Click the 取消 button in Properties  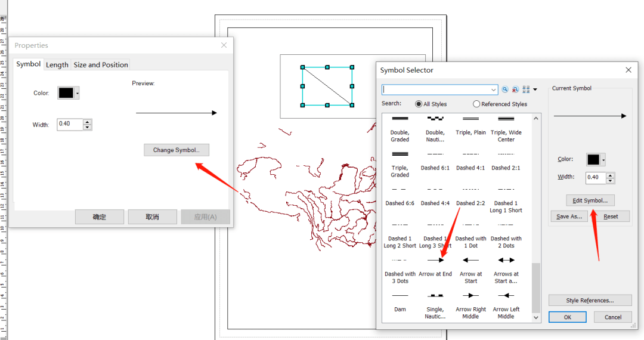coord(153,217)
